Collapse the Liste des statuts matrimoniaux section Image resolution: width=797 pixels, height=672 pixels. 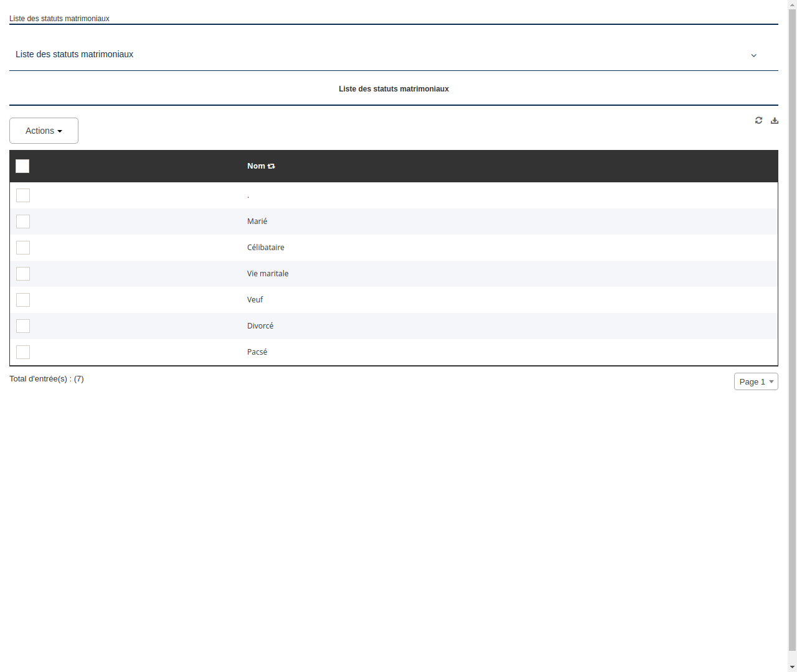click(753, 55)
